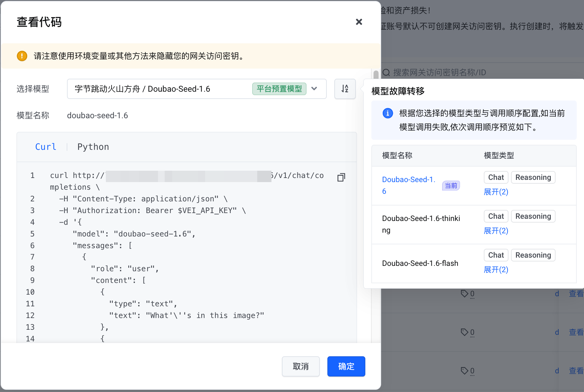Screen dimensions: 584x392
Task: Click the dialog vertical scrollbar thumb
Action: 376,75
